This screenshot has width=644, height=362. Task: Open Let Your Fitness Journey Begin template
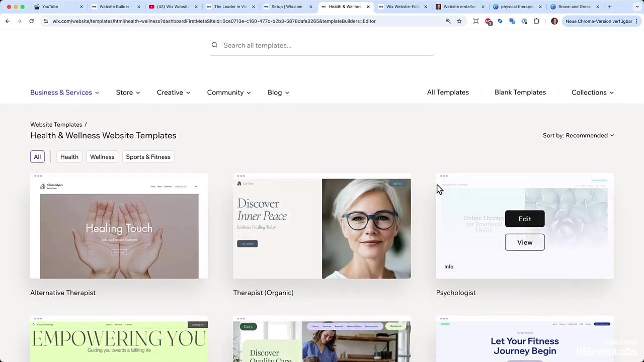(525, 339)
